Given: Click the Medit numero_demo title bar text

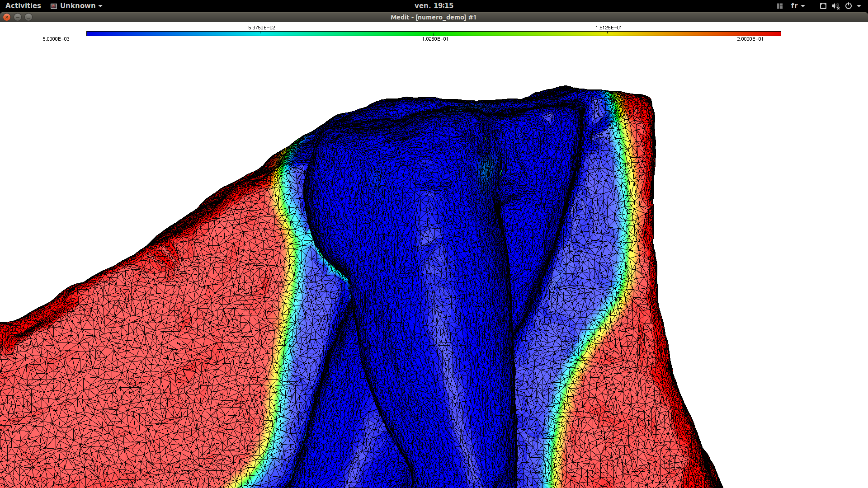Looking at the screenshot, I should point(433,17).
